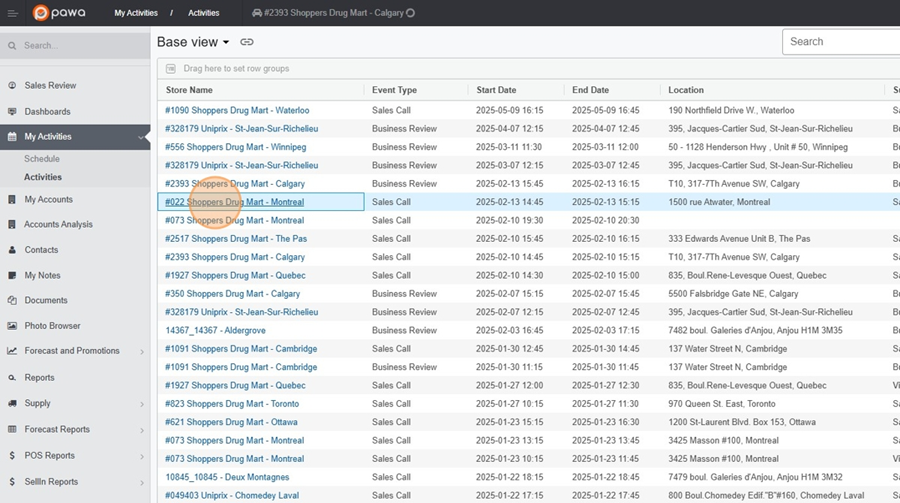Click the Dashboards sidebar icon
Screen dimensions: 900x503
click(x=12, y=111)
